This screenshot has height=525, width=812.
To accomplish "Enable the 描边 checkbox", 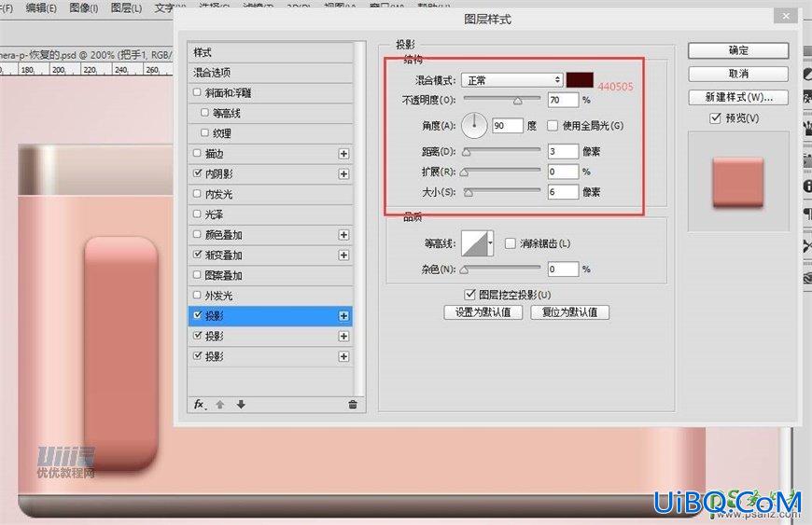I will (197, 153).
